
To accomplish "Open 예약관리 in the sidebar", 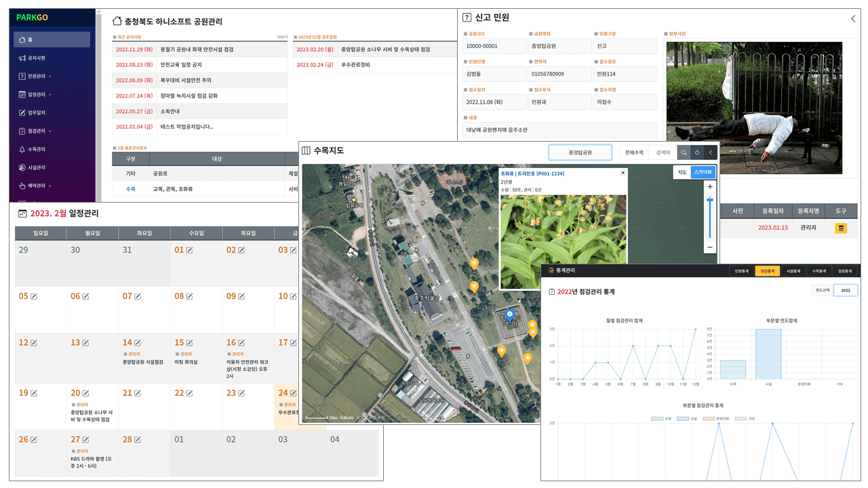I will [52, 186].
